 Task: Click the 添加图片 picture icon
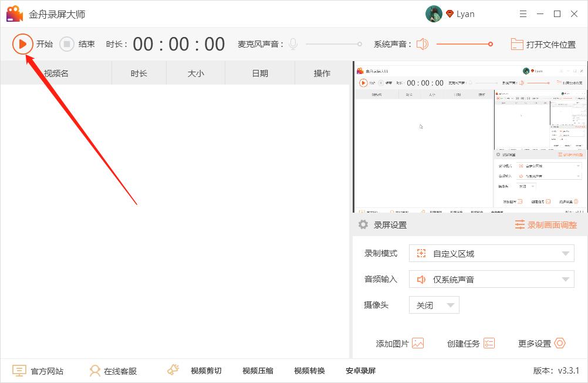tap(418, 343)
